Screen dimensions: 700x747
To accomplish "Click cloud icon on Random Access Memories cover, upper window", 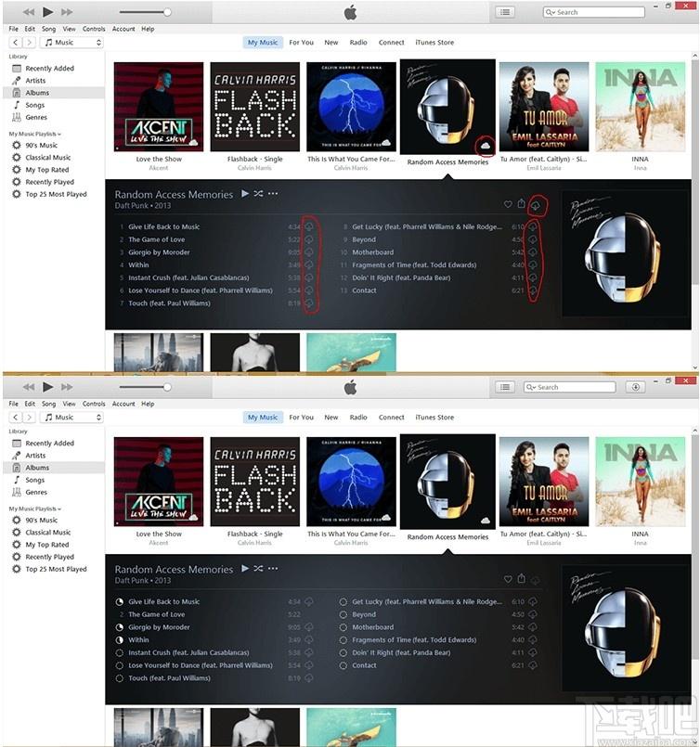I will (x=486, y=146).
